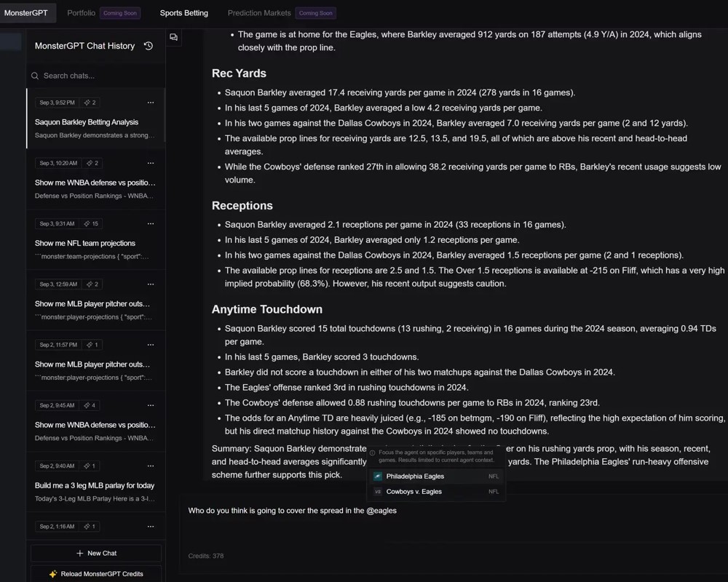This screenshot has height=582, width=728.
Task: Select the Prediction Markets menu item
Action: point(259,12)
